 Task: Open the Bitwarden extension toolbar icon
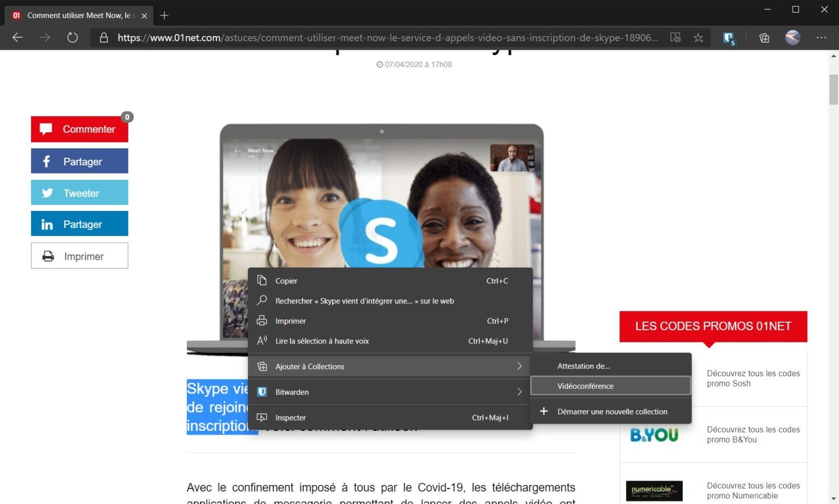[x=729, y=38]
